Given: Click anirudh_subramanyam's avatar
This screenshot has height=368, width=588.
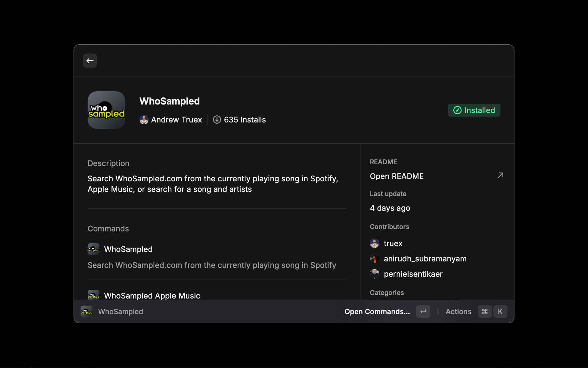Looking at the screenshot, I should tap(375, 259).
